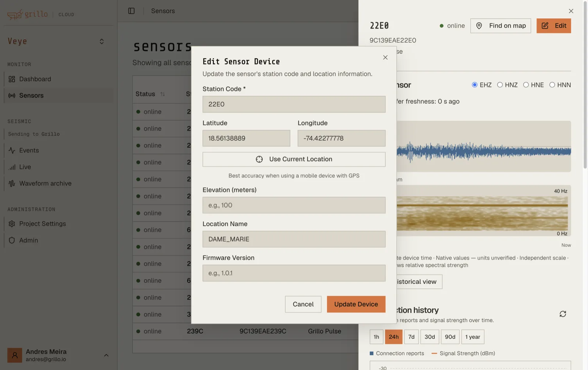This screenshot has height=370, width=588.
Task: Click Find on map button
Action: coord(501,26)
